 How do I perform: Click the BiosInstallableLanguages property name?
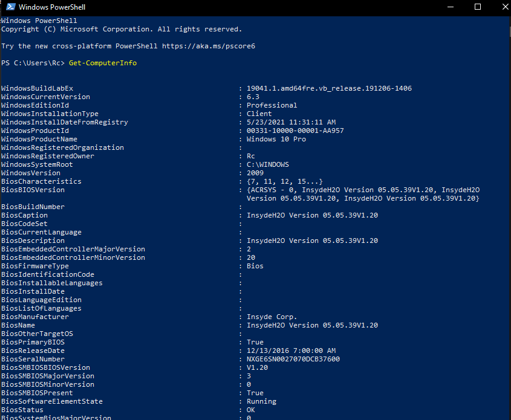[52, 283]
